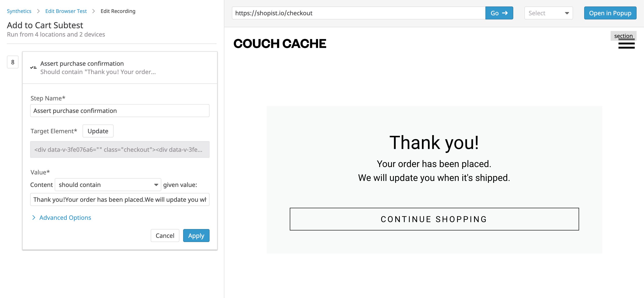Click Update target element button

(x=98, y=131)
